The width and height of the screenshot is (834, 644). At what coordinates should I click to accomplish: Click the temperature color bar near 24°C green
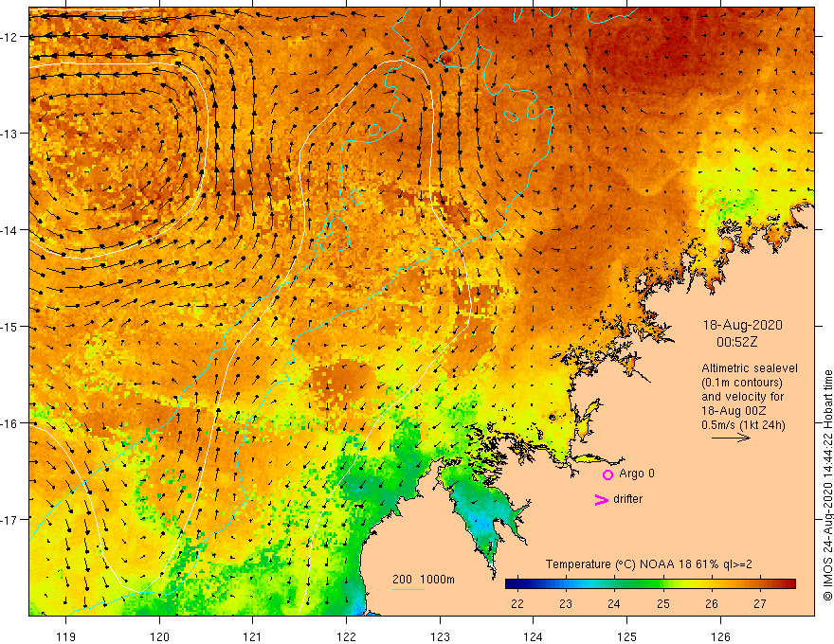[x=614, y=584]
